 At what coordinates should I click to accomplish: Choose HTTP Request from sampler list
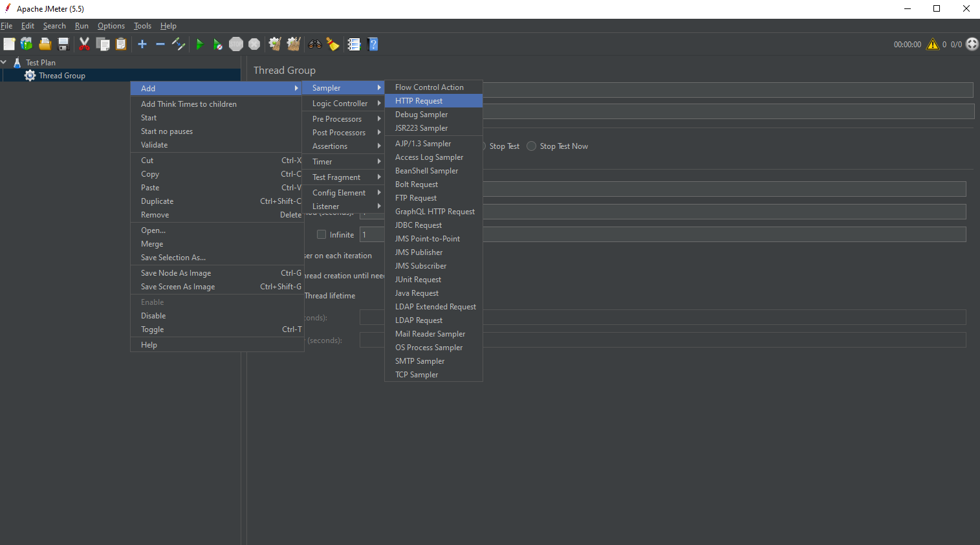433,101
